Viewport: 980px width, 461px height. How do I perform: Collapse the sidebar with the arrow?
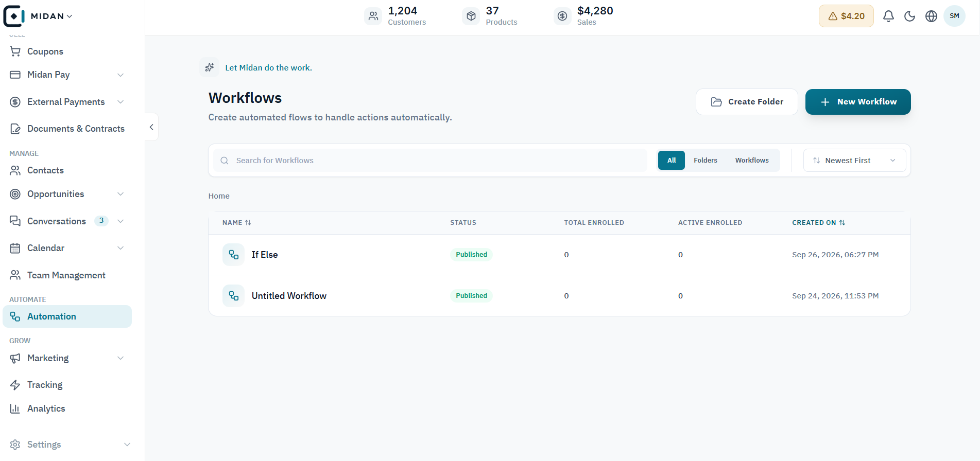(x=151, y=127)
